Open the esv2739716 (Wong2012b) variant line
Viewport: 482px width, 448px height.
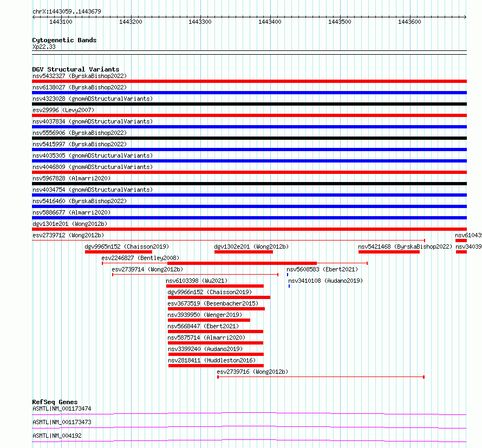321,377
